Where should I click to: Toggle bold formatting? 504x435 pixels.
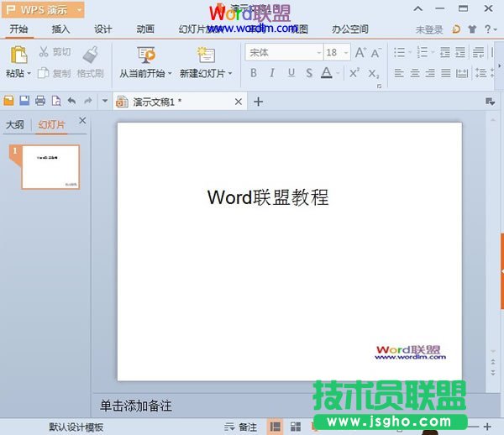(254, 73)
